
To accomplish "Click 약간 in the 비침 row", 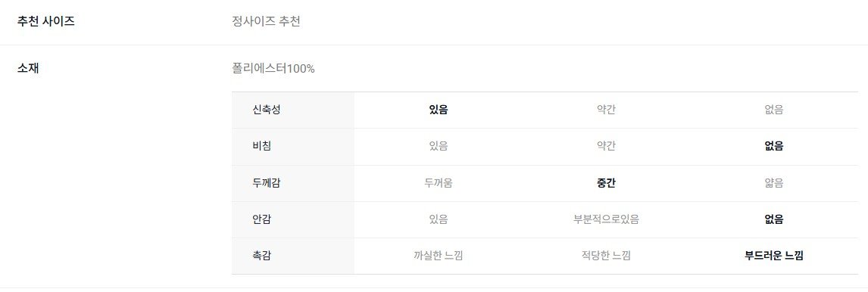I will click(606, 146).
